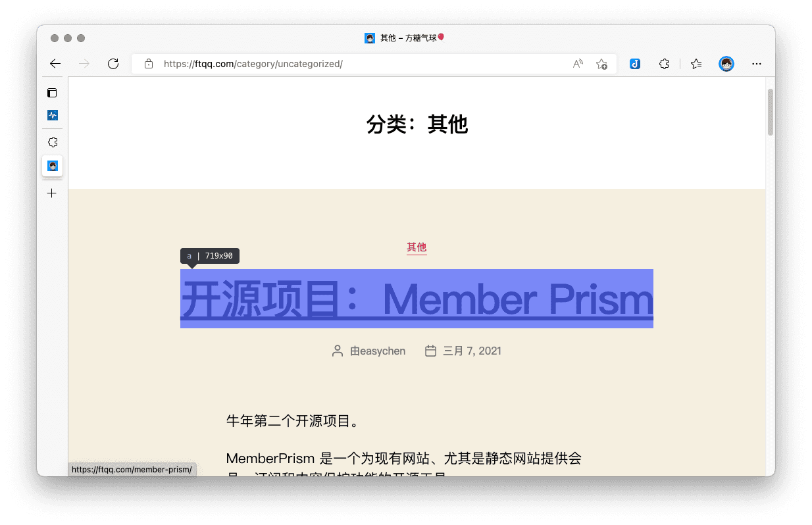This screenshot has height=525, width=812.
Task: Open the Extensions puzzle icon in the toolbar
Action: click(665, 64)
